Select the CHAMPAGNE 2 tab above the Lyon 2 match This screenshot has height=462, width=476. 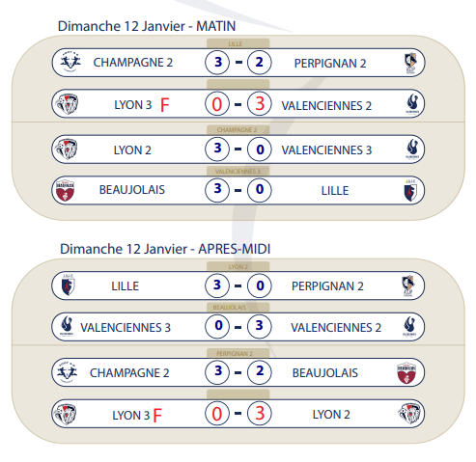(238, 130)
